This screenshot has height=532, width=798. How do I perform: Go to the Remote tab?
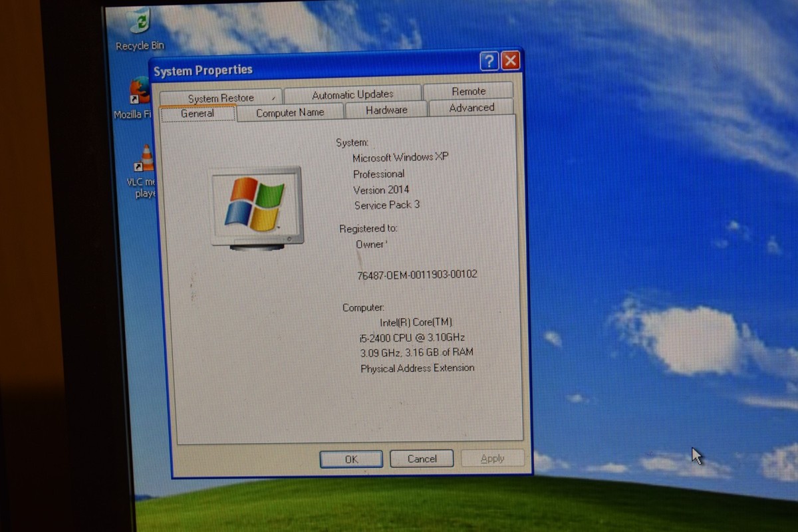coord(468,91)
